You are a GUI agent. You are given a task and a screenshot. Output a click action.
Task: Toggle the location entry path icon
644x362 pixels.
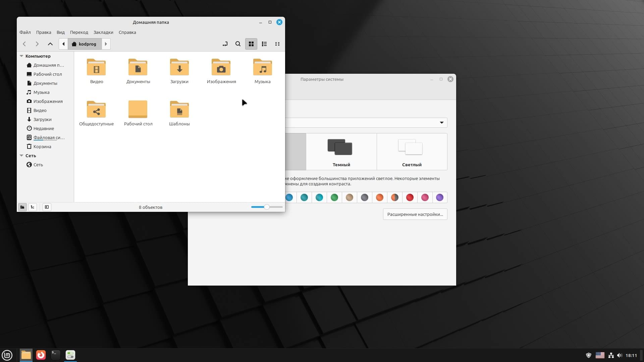225,44
